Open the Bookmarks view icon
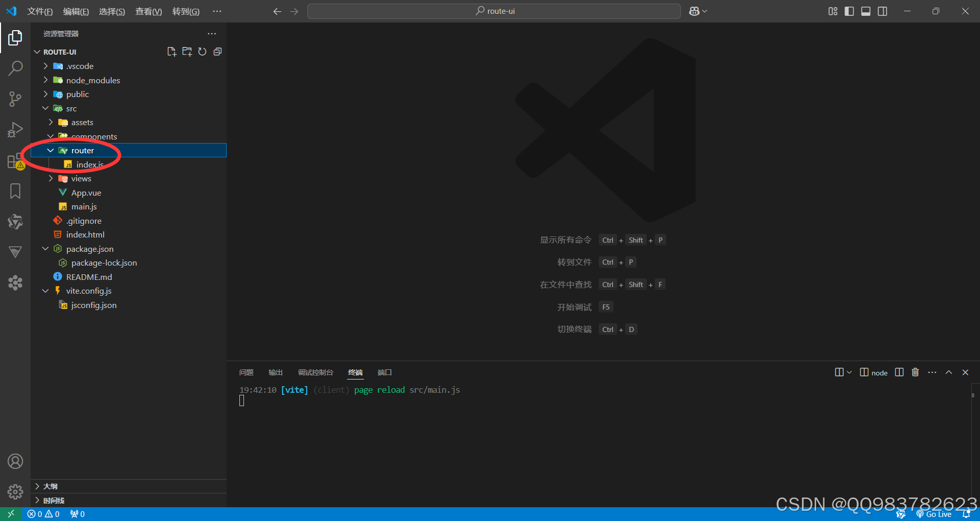Viewport: 980px width, 521px height. [x=15, y=191]
